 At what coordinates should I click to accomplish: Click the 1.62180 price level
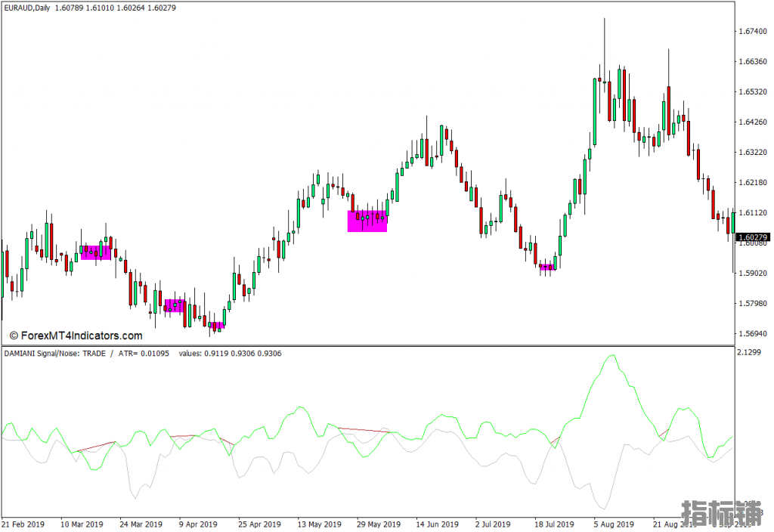[753, 183]
